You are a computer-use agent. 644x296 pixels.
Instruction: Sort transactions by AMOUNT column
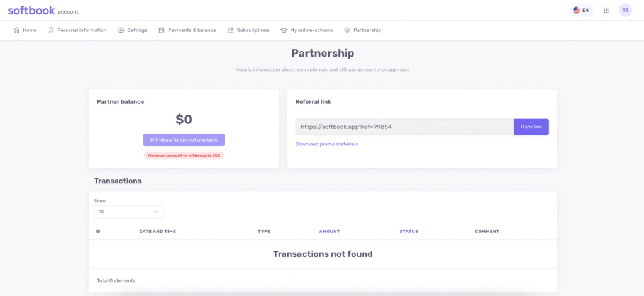point(330,232)
